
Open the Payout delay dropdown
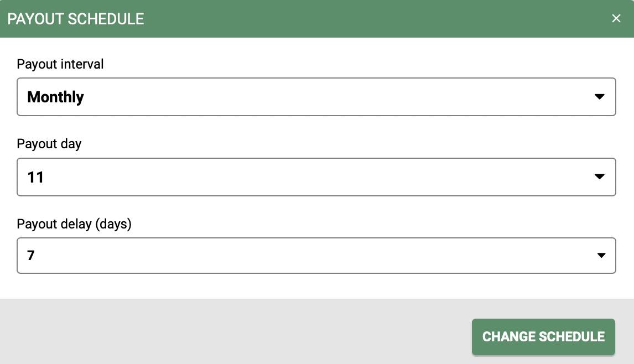point(316,256)
